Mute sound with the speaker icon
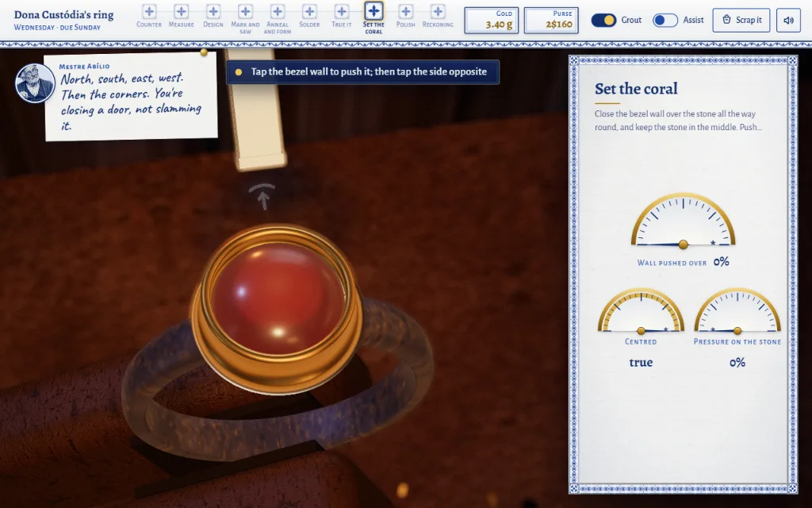Screen dimensions: 812x508 [x=789, y=20]
